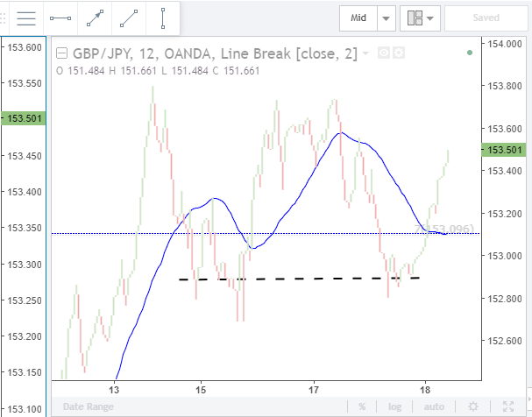Maximize chart with fullscreen icon
This screenshot has width=532, height=417.
point(508,406)
